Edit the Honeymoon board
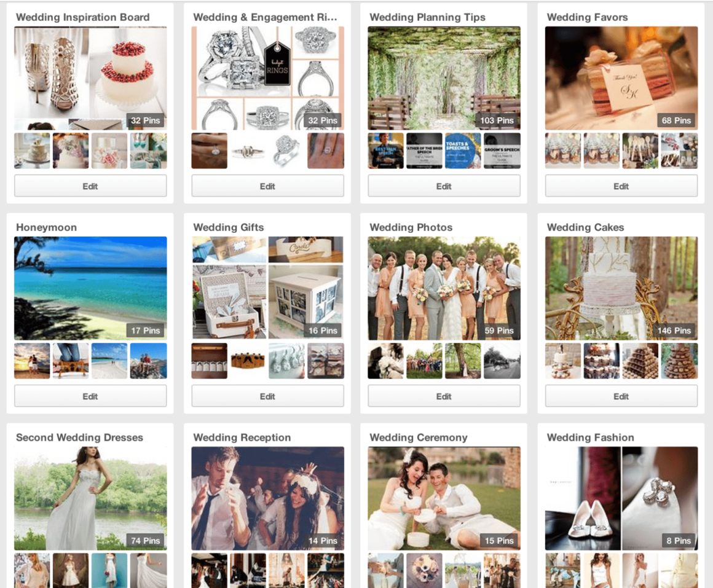Screen dimensions: 713x588 [x=90, y=396]
